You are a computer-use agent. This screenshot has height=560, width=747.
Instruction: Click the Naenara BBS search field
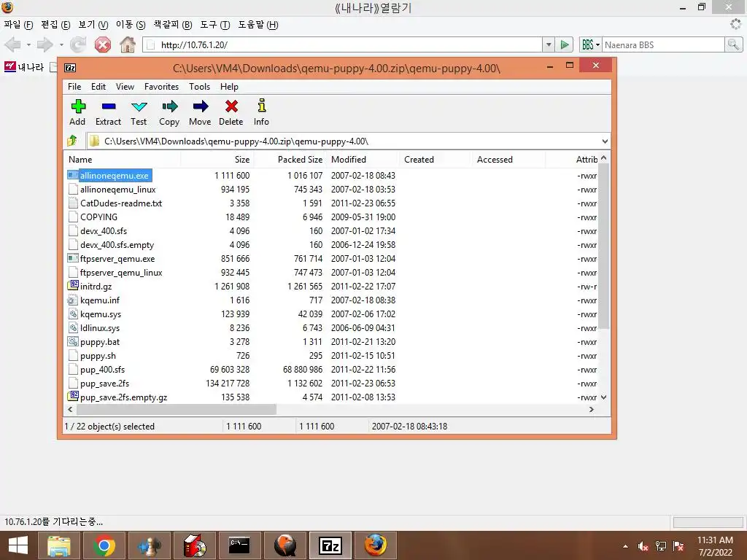pyautogui.click(x=663, y=44)
